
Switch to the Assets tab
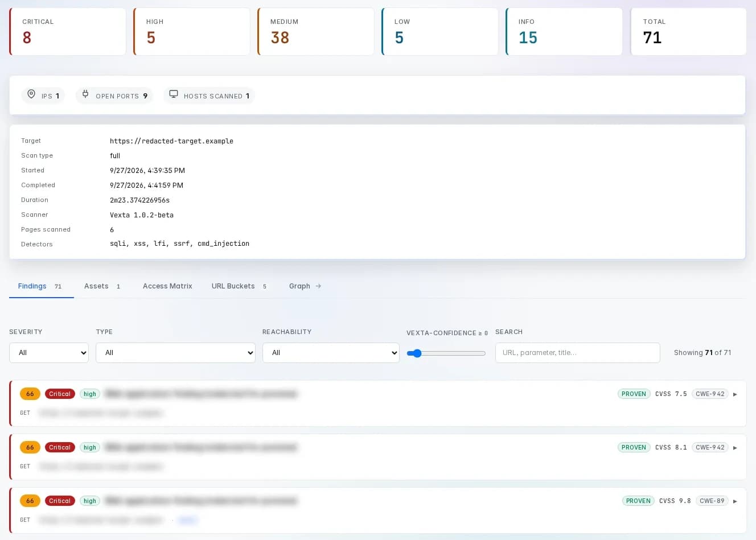click(102, 286)
